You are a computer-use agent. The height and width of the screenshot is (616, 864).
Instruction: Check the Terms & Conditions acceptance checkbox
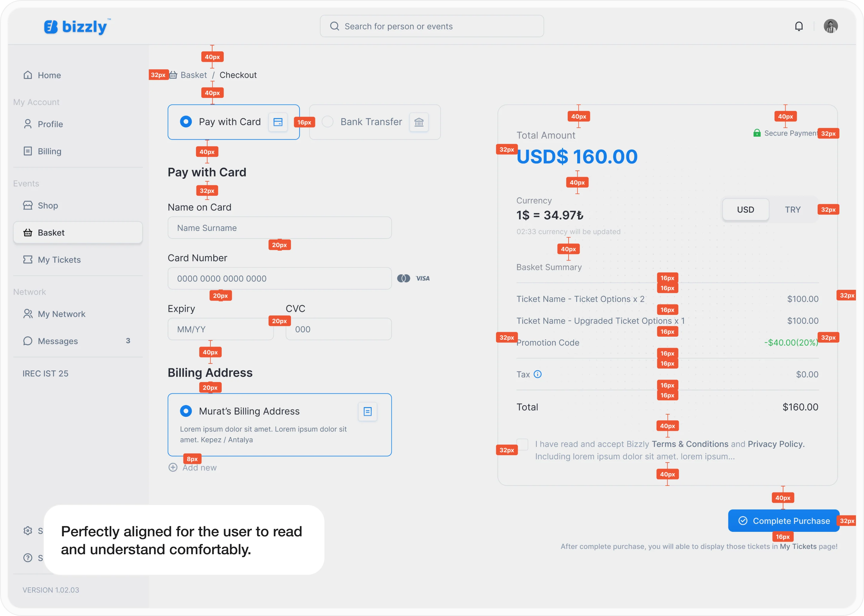(522, 444)
